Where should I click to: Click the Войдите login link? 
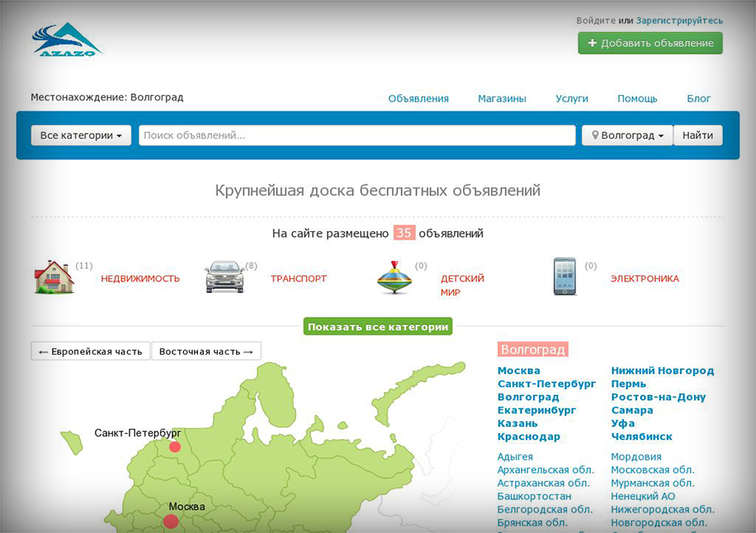(596, 21)
